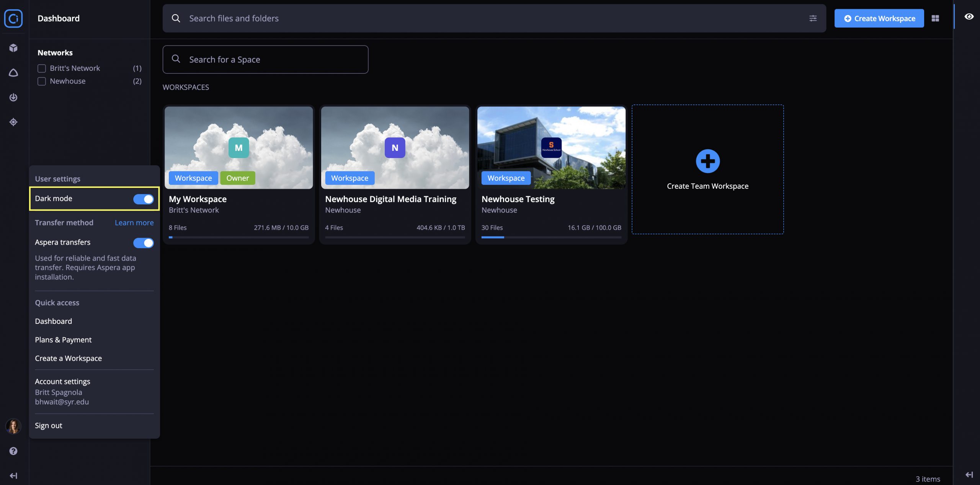
Task: Click the magnifier icon in the Space search box
Action: tap(176, 59)
